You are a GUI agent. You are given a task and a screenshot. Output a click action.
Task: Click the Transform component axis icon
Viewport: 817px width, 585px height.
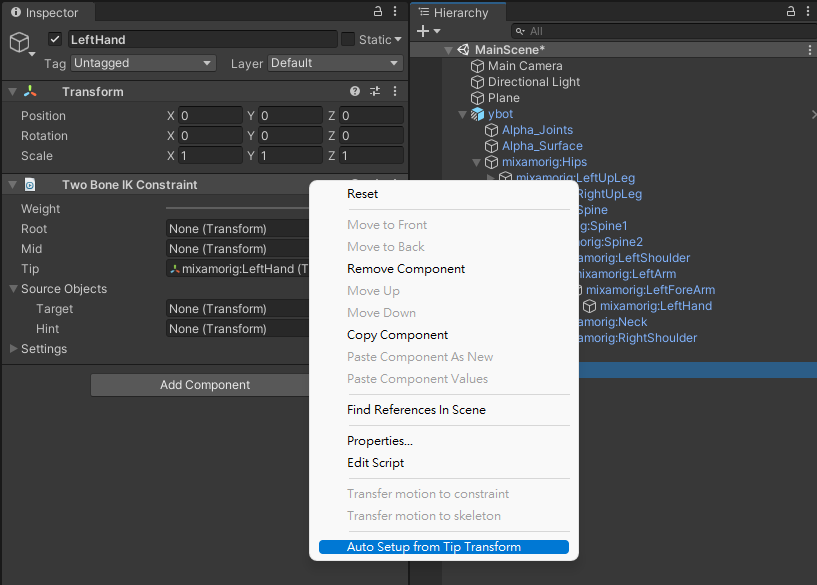[x=30, y=92]
